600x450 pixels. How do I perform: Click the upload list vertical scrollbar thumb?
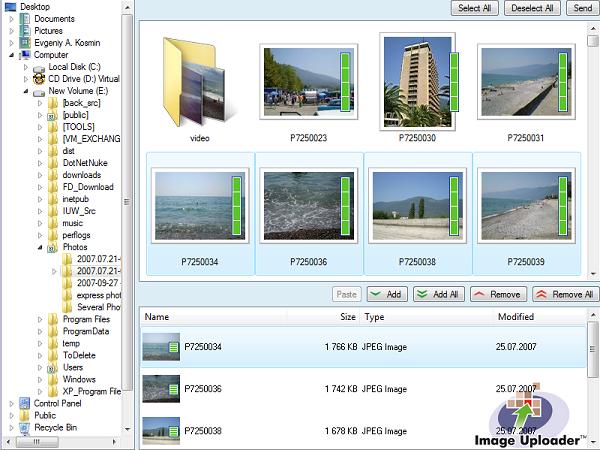593,349
